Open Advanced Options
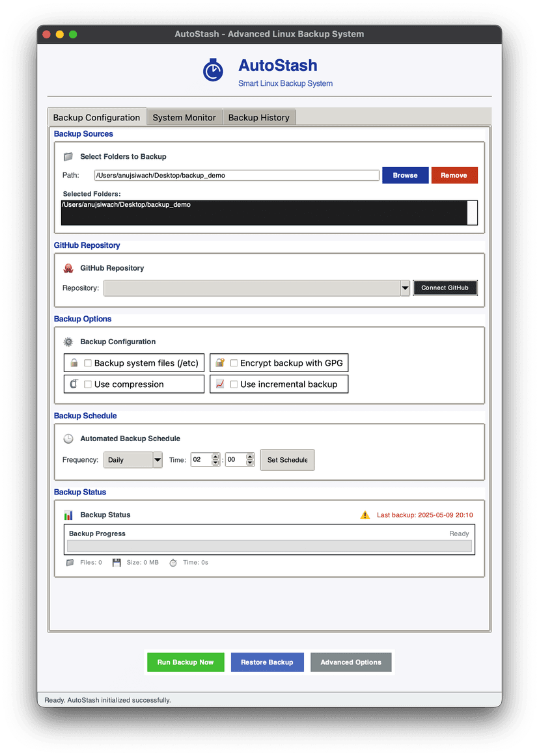539x756 pixels. [x=351, y=662]
